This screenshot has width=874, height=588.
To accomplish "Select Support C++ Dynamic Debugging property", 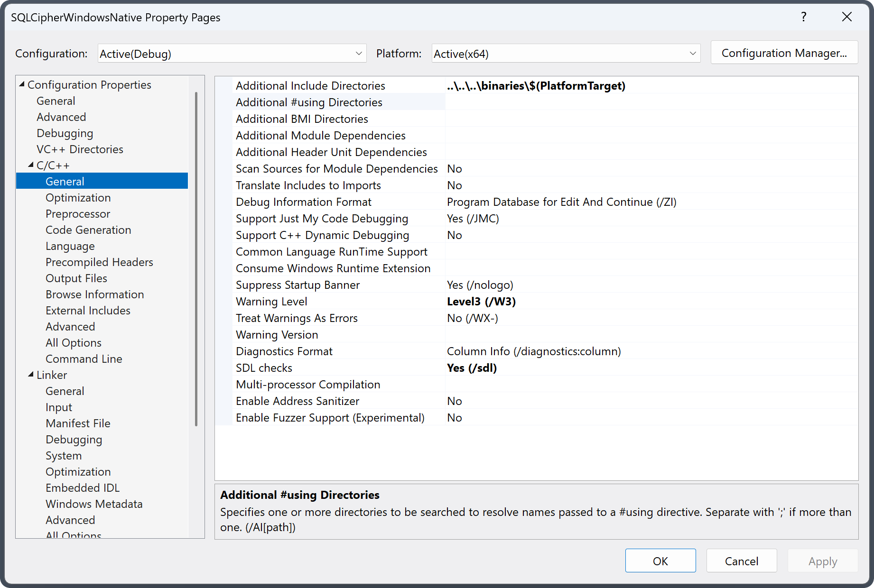I will (322, 235).
